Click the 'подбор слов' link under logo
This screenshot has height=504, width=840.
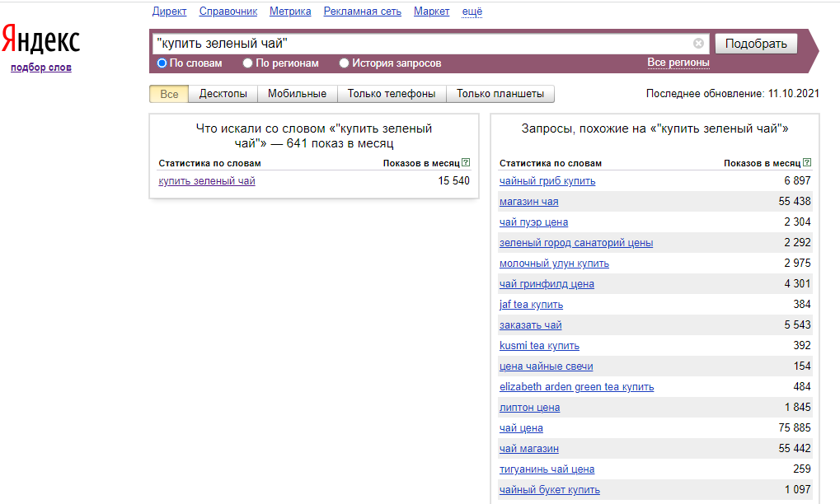pos(41,68)
